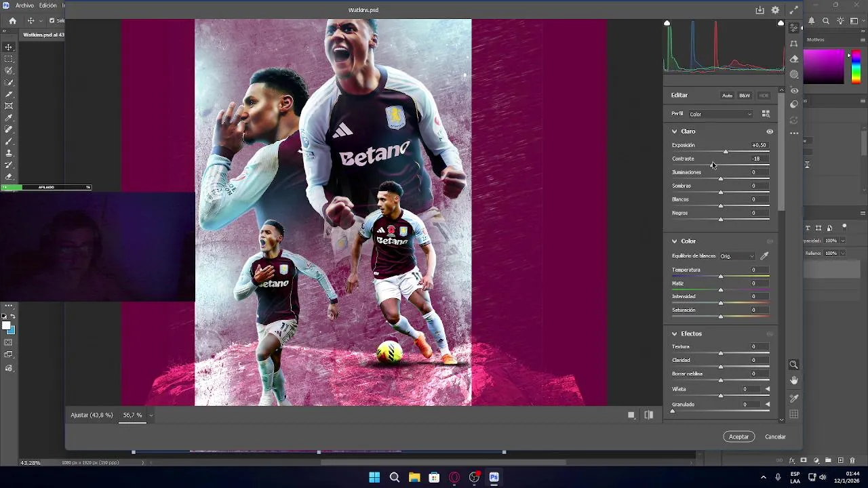Toggle shadow clipping warning in histogram

667,24
